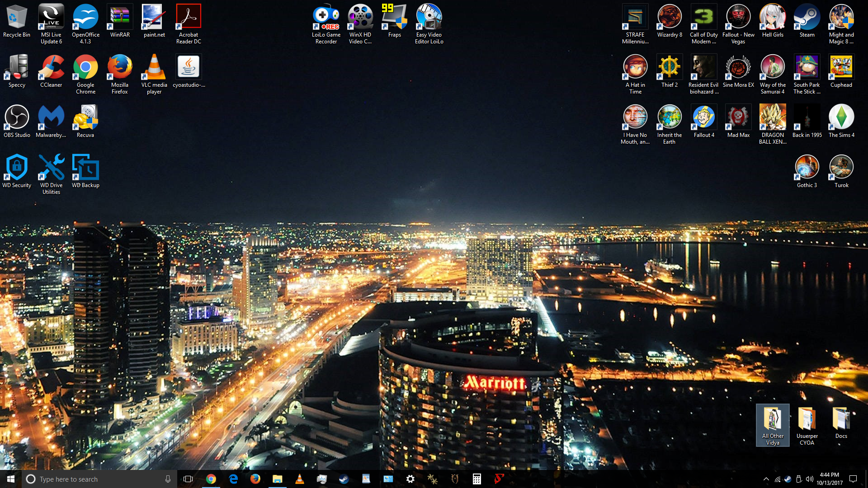Select the MSI Live Update 6 shortcut
Image resolution: width=868 pixels, height=488 pixels.
point(51,24)
